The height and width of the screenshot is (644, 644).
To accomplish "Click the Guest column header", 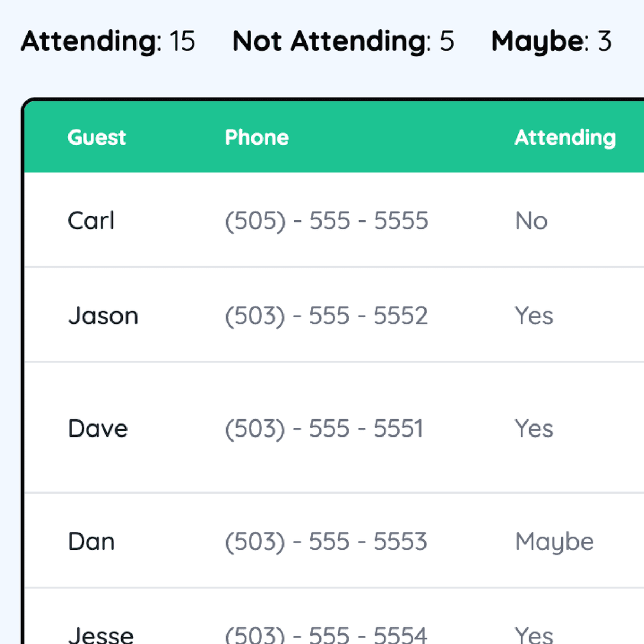I will (x=97, y=138).
